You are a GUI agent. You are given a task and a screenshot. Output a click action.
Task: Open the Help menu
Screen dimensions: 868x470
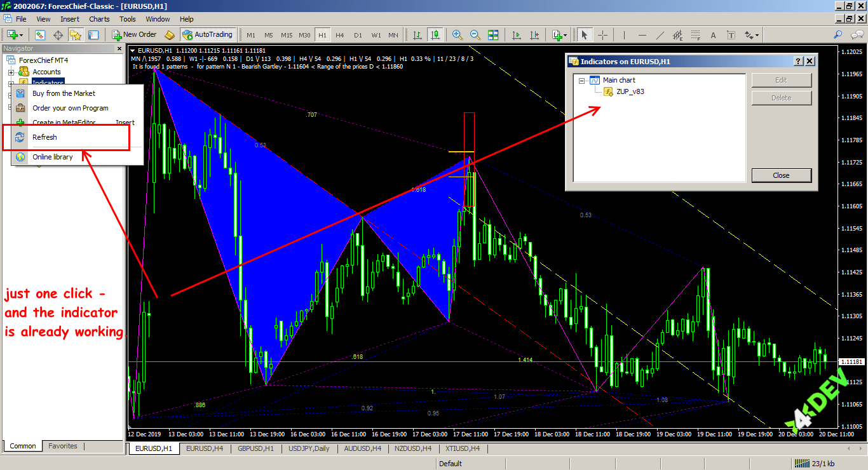[x=187, y=19]
